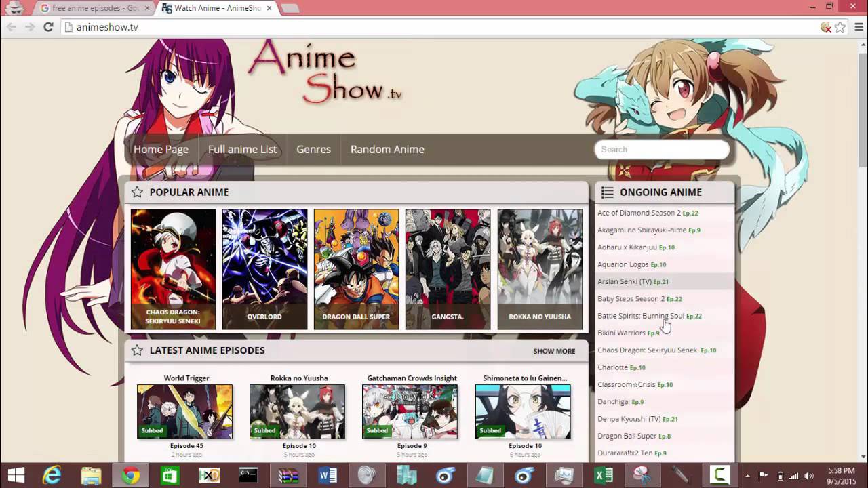This screenshot has width=868, height=488.
Task: Open the Gangsta. popular anime poster
Action: 448,269
